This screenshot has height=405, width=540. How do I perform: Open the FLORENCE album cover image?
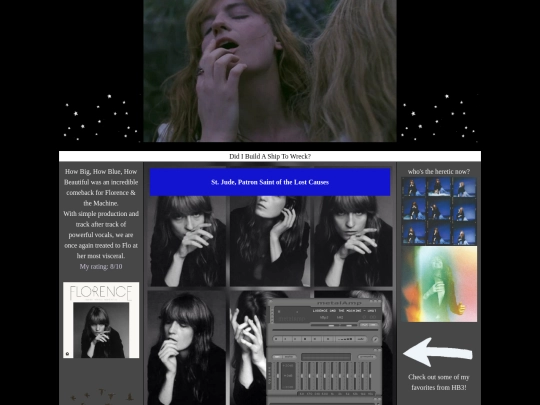(101, 320)
